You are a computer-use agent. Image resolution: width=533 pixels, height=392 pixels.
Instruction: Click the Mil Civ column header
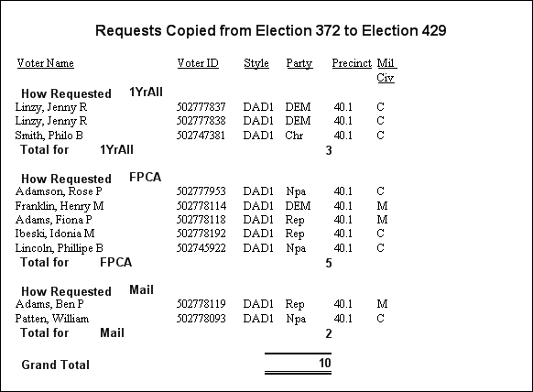[x=386, y=71]
